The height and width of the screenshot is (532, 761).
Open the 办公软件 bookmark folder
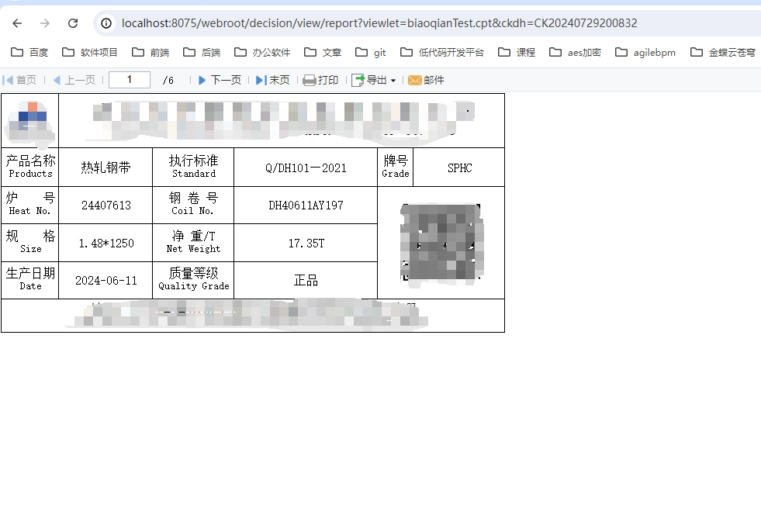(262, 53)
